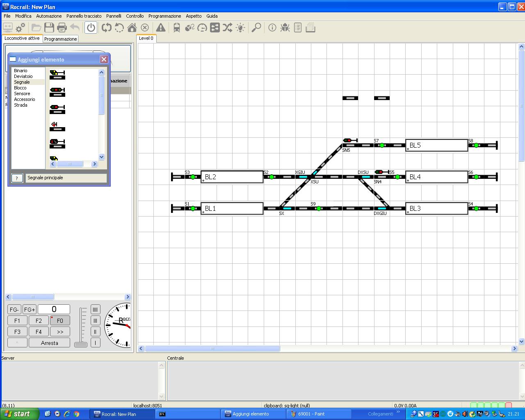Click the dashed circular reset icon
Image resolution: width=525 pixels, height=420 pixels.
tap(119, 27)
